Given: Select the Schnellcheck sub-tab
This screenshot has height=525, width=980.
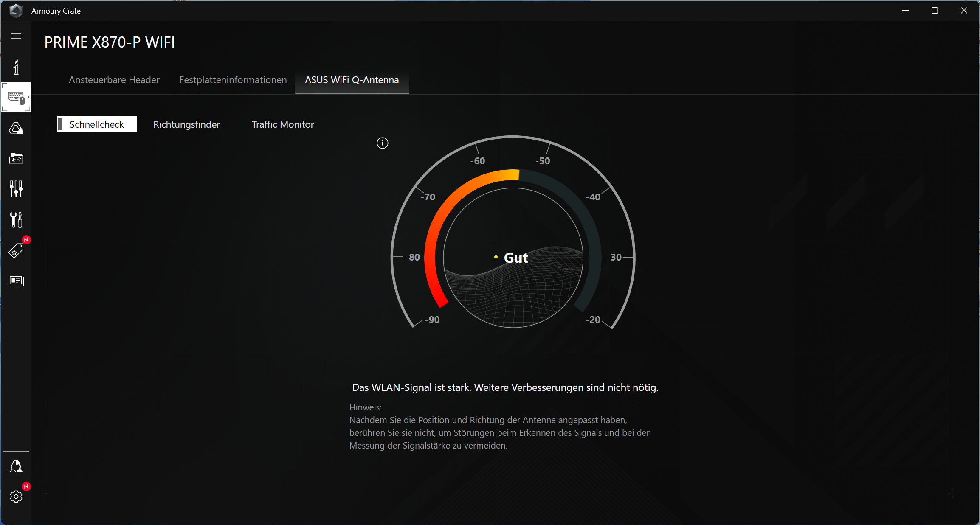Looking at the screenshot, I should (97, 124).
